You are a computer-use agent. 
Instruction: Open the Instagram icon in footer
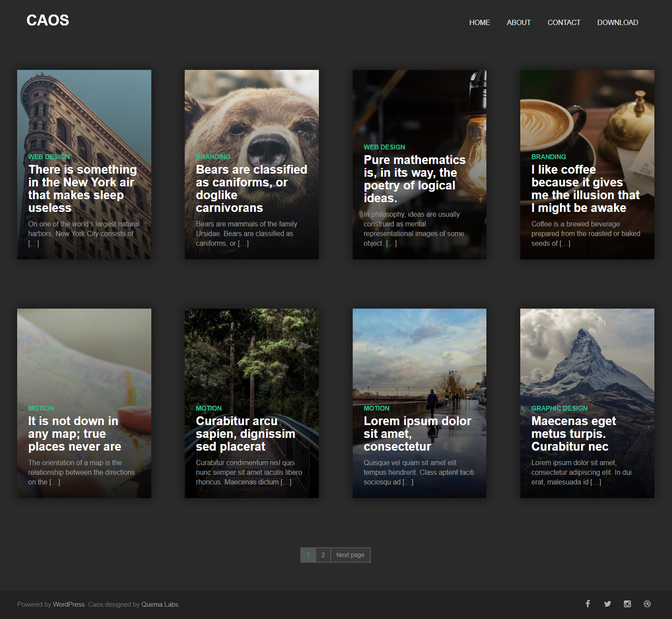627,604
